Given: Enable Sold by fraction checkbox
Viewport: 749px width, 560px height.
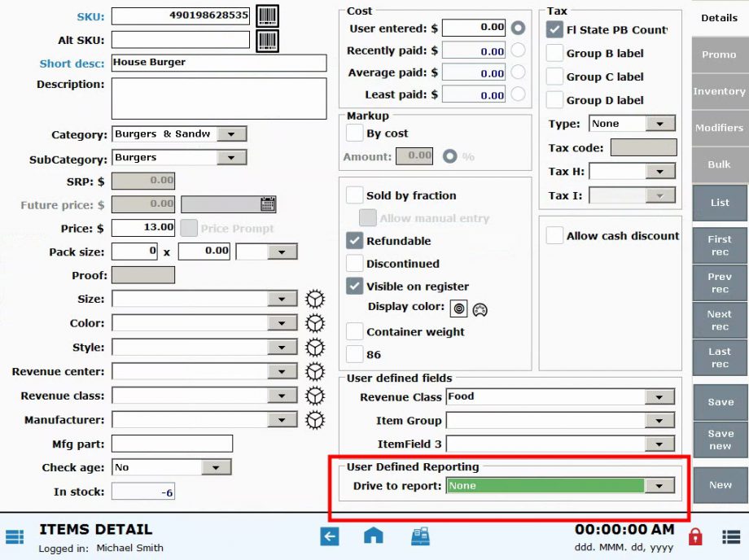Looking at the screenshot, I should (x=354, y=195).
